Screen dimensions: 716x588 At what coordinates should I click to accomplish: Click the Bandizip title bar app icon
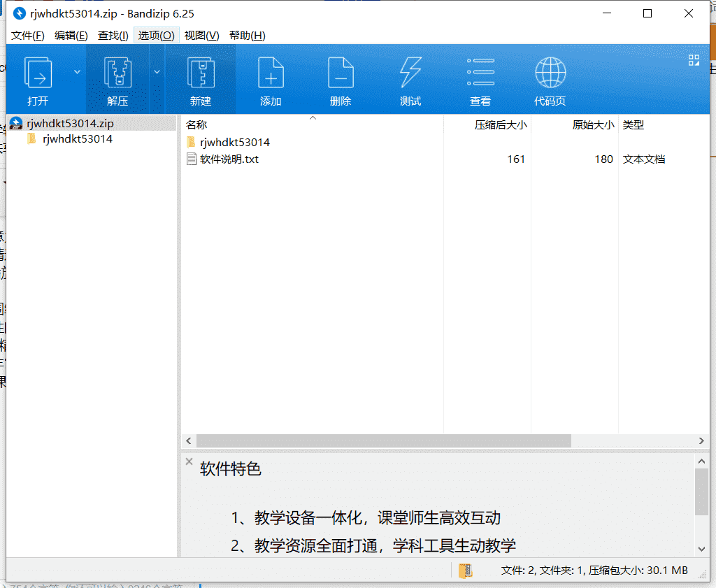click(19, 14)
